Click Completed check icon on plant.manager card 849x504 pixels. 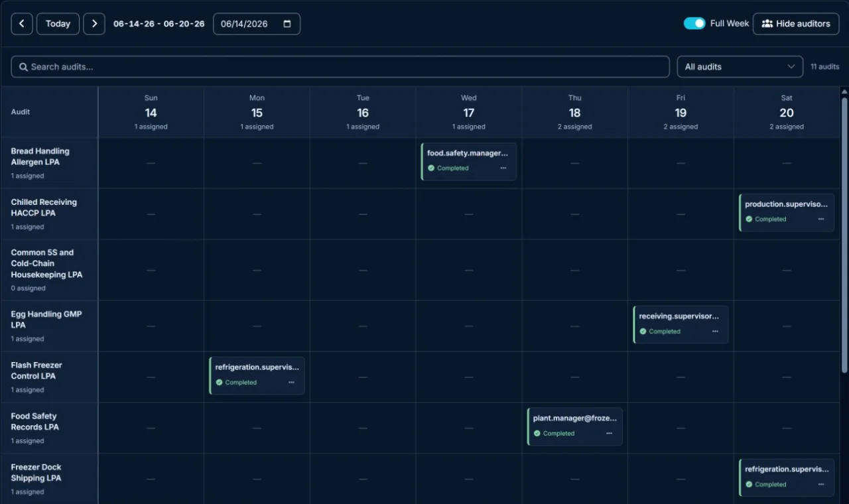(x=537, y=434)
